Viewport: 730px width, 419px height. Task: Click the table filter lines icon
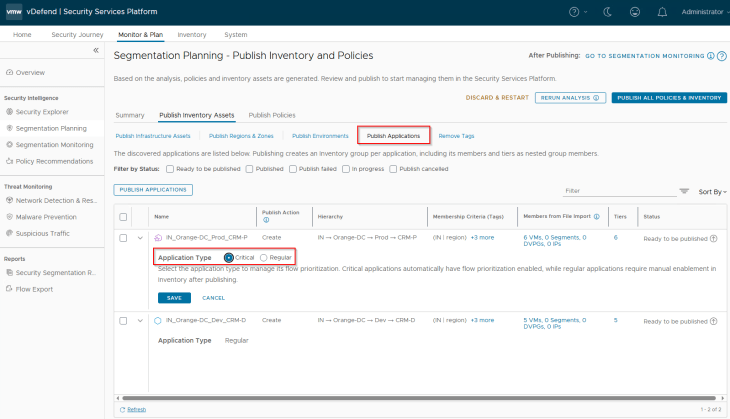point(684,190)
